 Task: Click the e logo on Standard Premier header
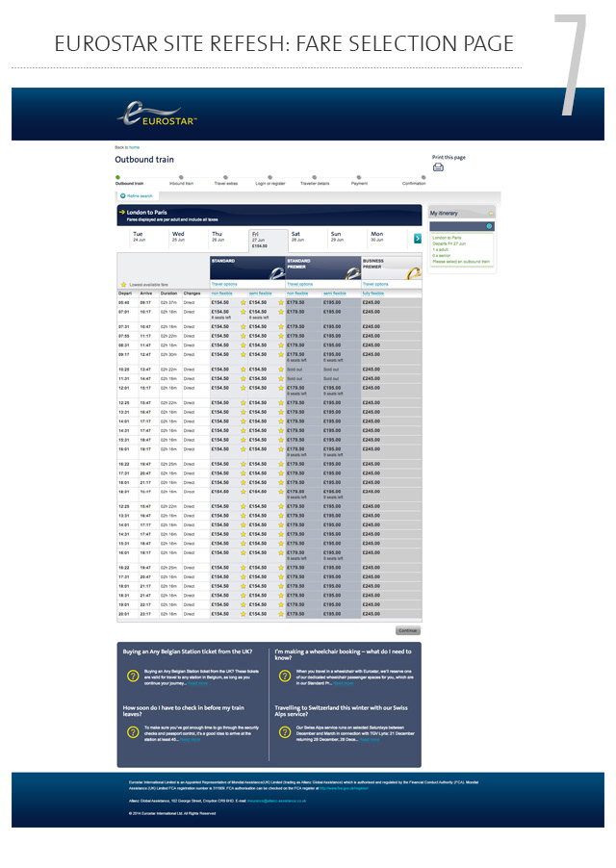point(352,271)
